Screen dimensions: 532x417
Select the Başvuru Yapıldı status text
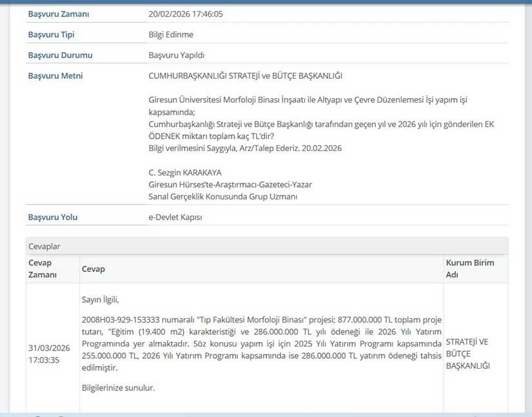tap(176, 56)
